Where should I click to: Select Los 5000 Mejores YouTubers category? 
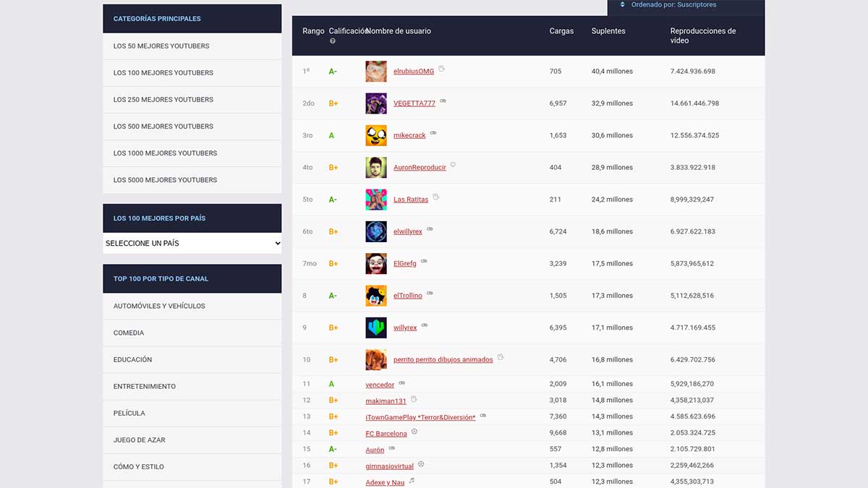165,180
